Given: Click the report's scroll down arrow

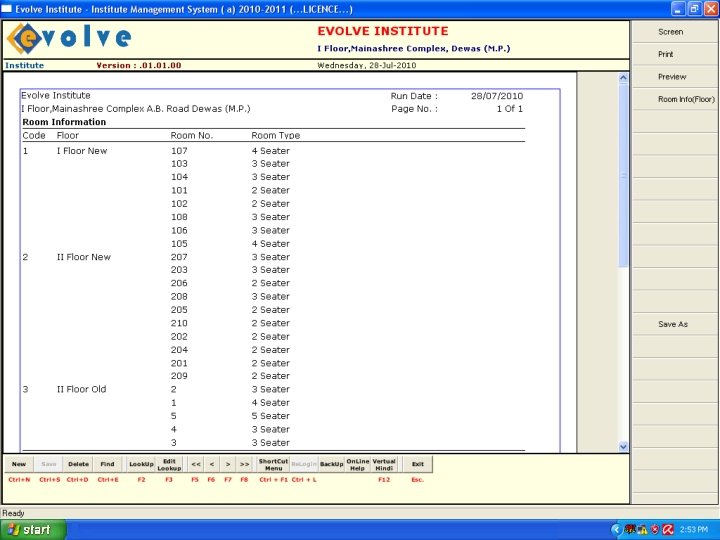Looking at the screenshot, I should (623, 446).
